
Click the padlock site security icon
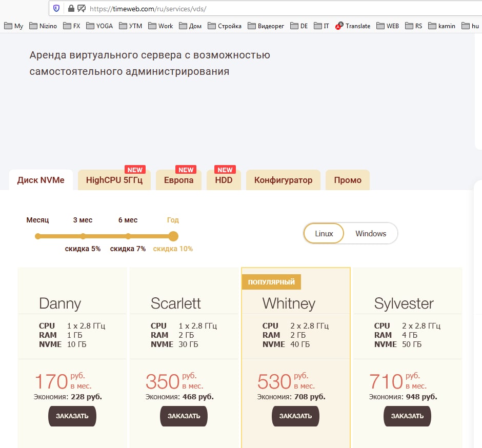pyautogui.click(x=71, y=8)
